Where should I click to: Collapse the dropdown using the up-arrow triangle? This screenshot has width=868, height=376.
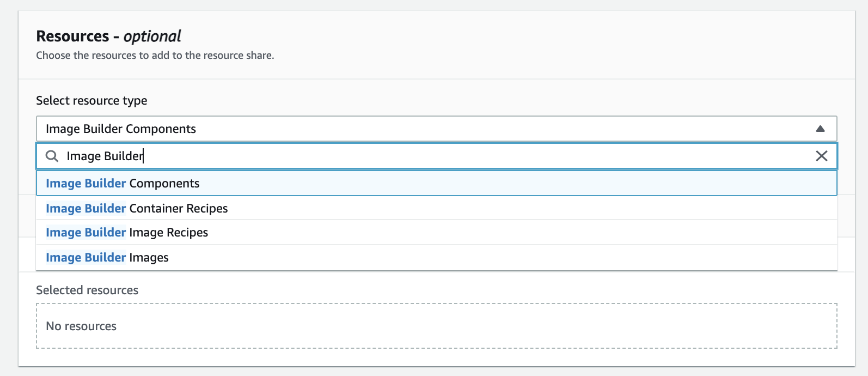(820, 129)
